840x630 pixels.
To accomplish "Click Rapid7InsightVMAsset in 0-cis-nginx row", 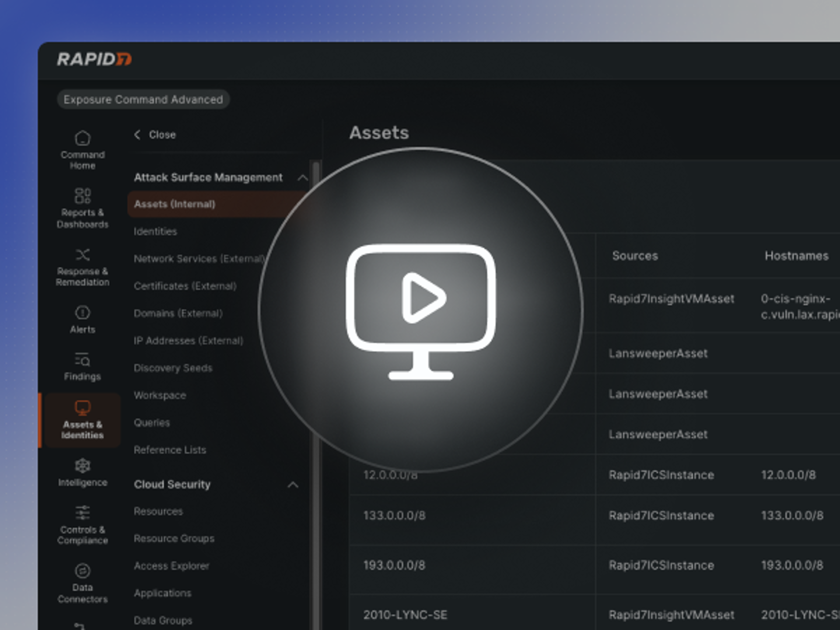I will click(671, 299).
